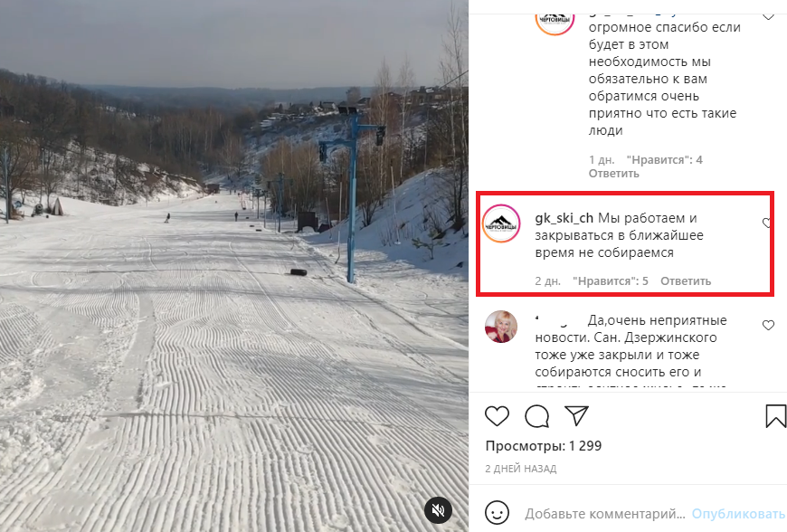
Task: Open the 2 ДНЕЙ НАЗАД post timestamp
Action: 520,469
